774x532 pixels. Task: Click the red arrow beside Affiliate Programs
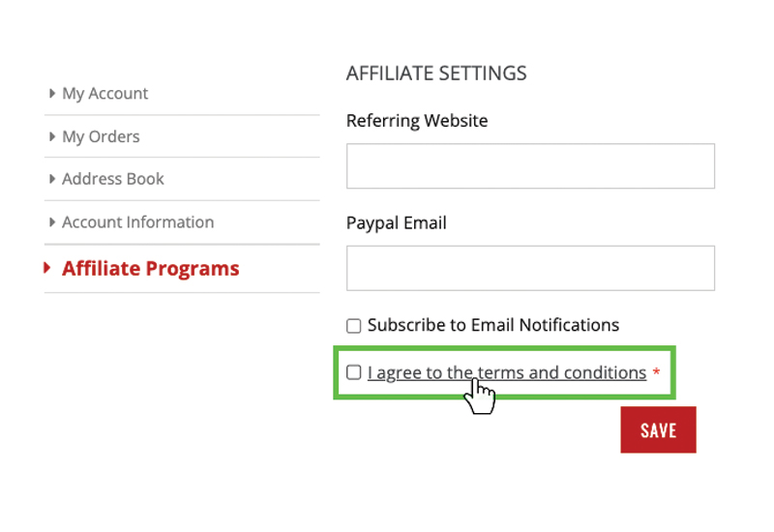point(47,269)
